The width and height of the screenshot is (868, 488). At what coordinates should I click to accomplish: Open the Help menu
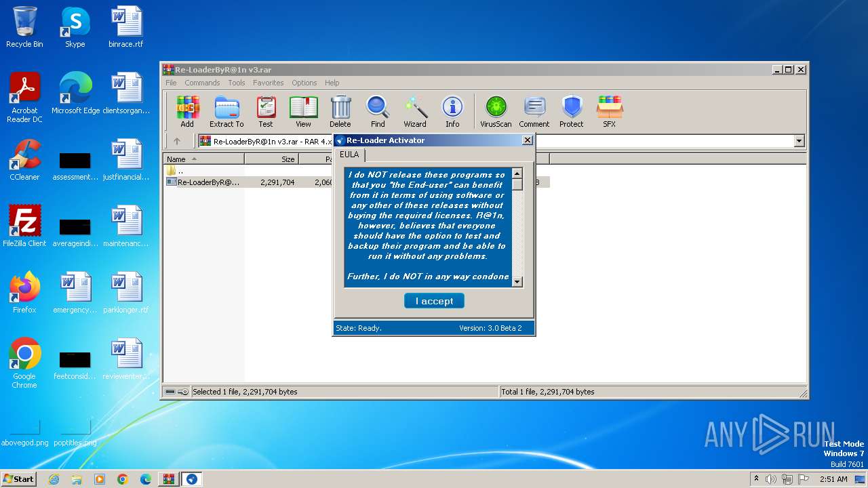pyautogui.click(x=332, y=83)
